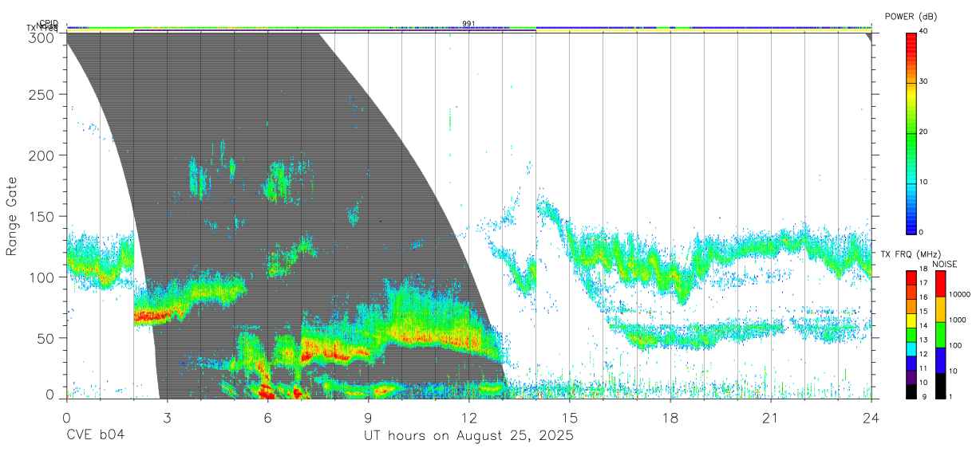Click the yellow 14–15 MHz TX FRQ segment
Viewport: 980px width, 452px height.
(911, 319)
